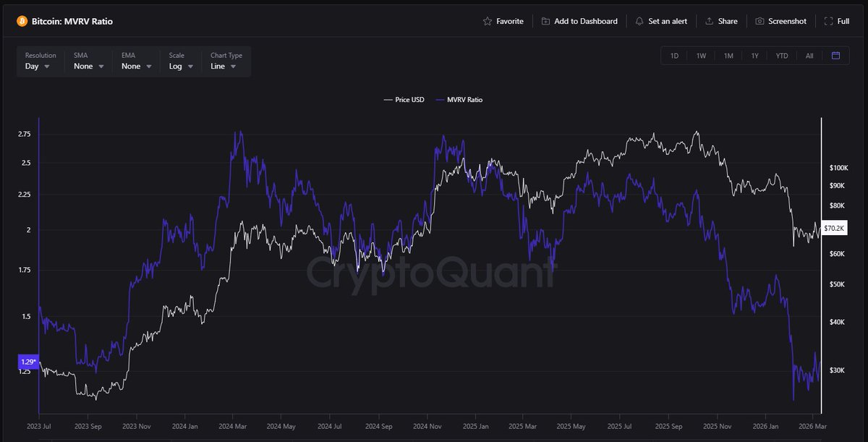The image size is (868, 442).
Task: Select the 1Y time range
Action: click(x=754, y=56)
